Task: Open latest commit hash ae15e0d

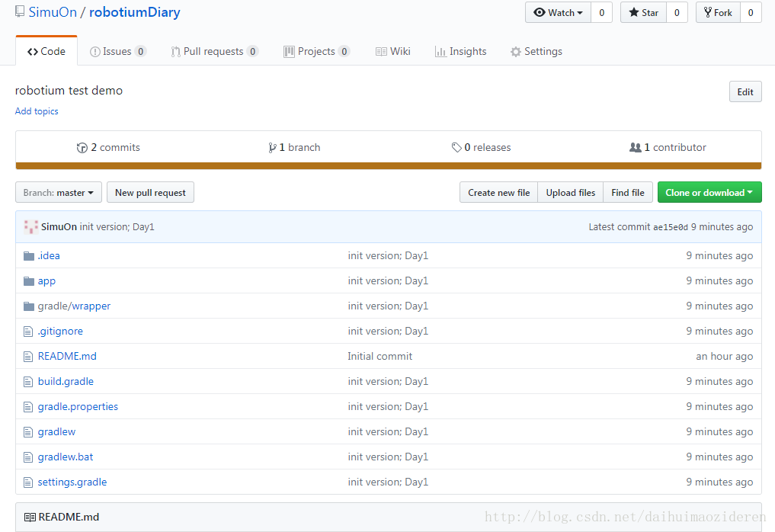Action: click(670, 227)
